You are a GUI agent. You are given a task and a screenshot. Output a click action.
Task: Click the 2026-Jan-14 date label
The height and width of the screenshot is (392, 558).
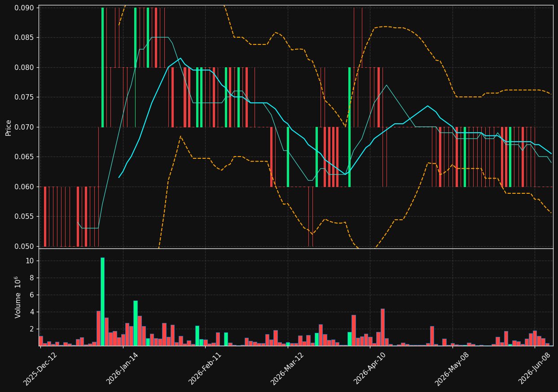(x=122, y=369)
